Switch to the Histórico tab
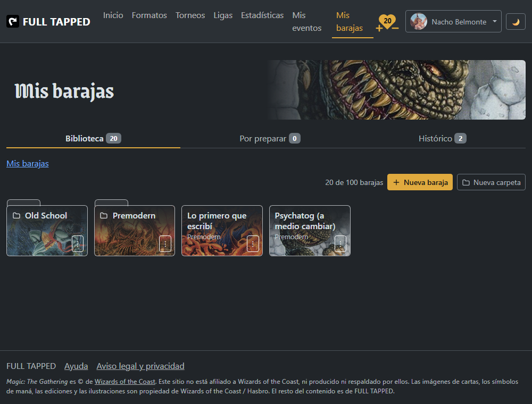Screen dimensions: 532x404 point(442,138)
